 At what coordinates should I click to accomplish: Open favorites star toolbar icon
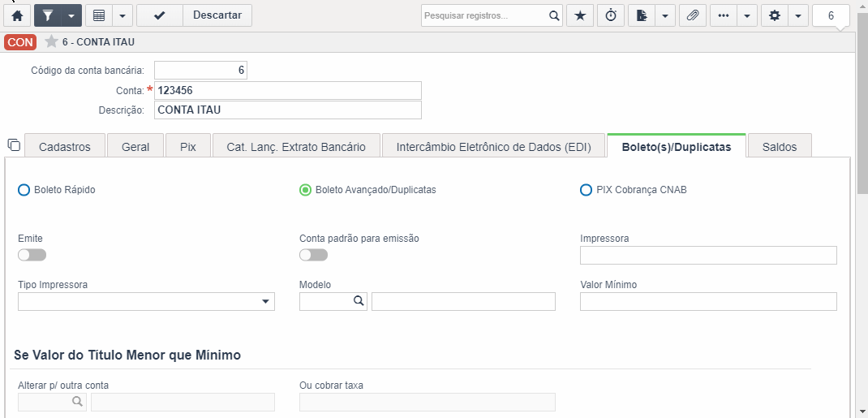(x=580, y=15)
